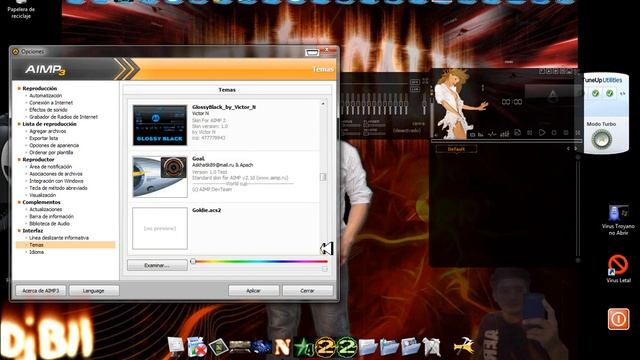Click the right arrow beside playlist tabs
This screenshot has height=360, width=640.
576,149
